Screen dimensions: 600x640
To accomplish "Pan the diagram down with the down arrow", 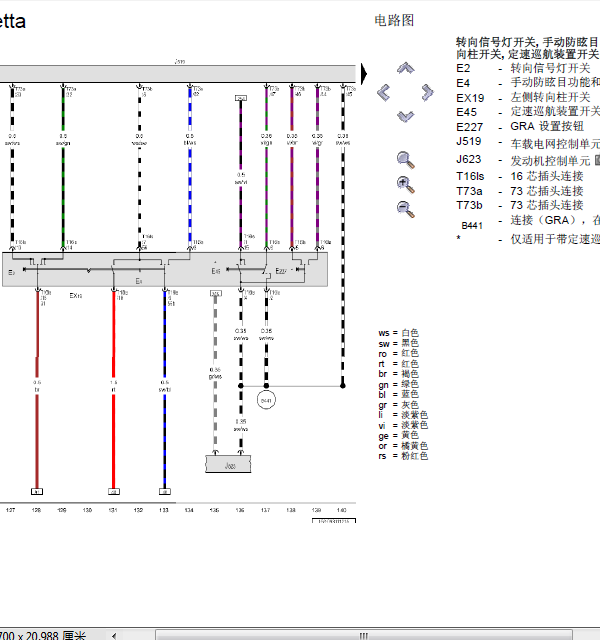I will [406, 116].
